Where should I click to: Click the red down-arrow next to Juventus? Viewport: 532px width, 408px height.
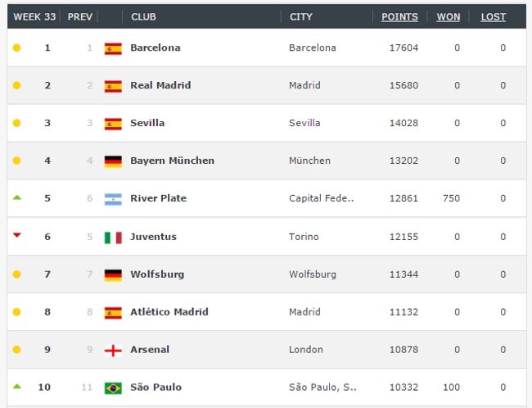coord(16,236)
